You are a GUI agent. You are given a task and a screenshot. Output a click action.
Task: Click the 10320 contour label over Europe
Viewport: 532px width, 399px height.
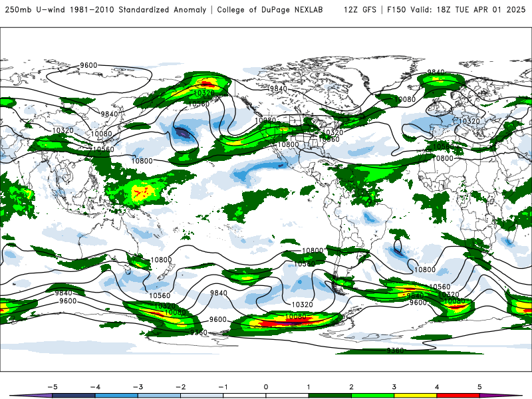pyautogui.click(x=469, y=121)
